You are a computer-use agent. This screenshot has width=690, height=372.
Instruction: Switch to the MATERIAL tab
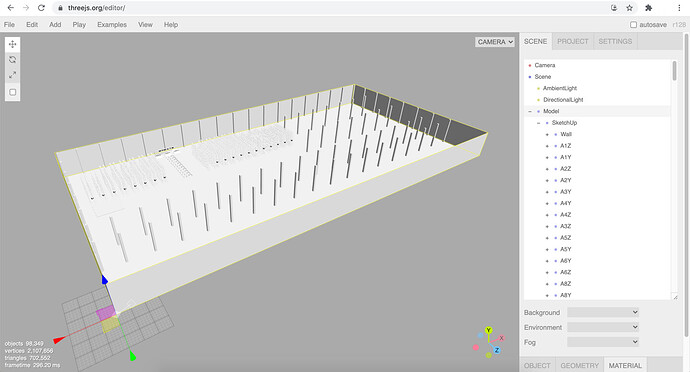(x=625, y=365)
